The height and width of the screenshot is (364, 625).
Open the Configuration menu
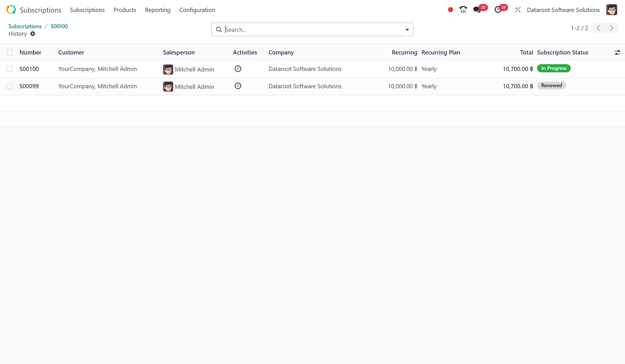pos(197,10)
